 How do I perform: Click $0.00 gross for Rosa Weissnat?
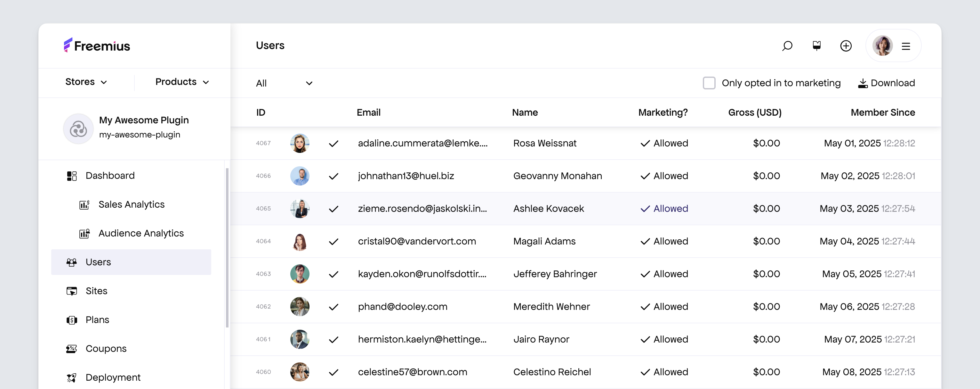tap(766, 144)
